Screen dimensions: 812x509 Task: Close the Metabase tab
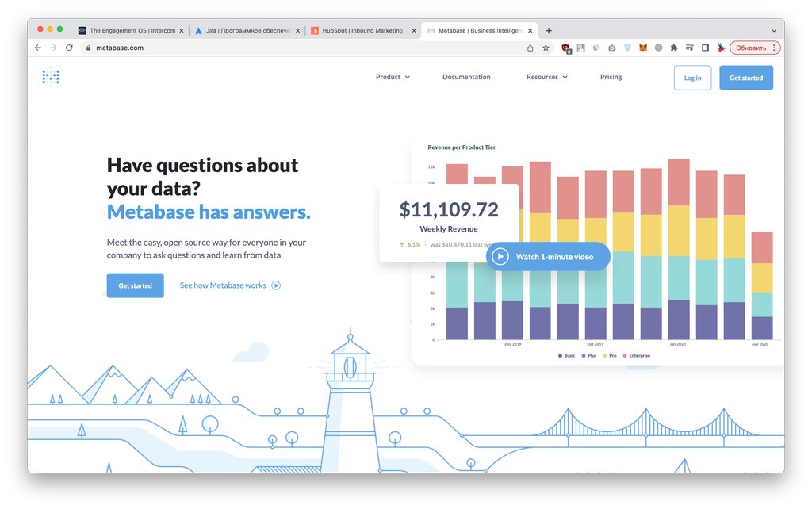530,31
